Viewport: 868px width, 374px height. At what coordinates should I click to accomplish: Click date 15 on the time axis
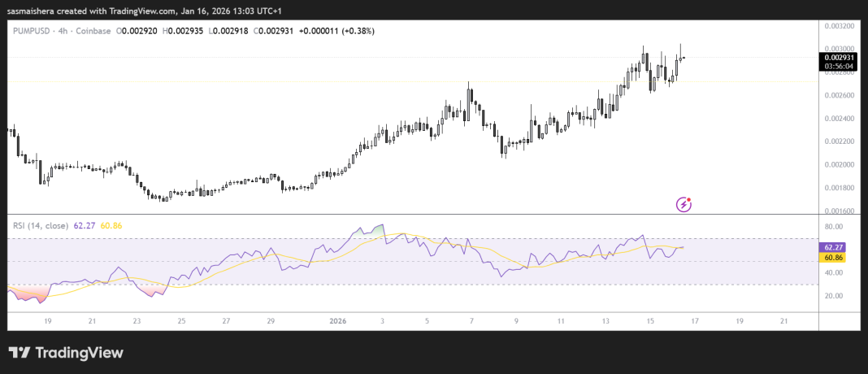[650, 321]
